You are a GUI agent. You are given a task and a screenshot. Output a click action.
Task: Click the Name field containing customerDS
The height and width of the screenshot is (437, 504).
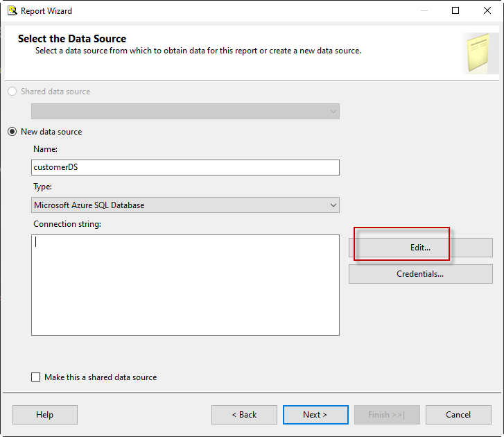coord(185,167)
